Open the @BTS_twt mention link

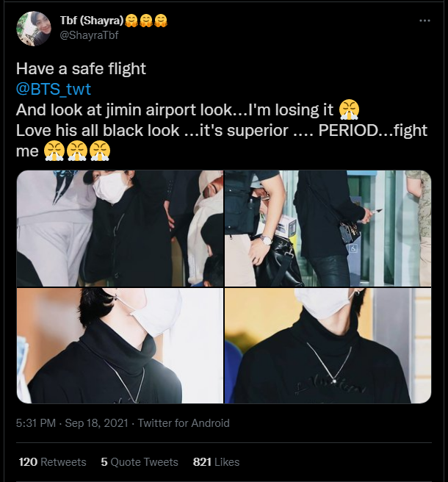pyautogui.click(x=54, y=89)
